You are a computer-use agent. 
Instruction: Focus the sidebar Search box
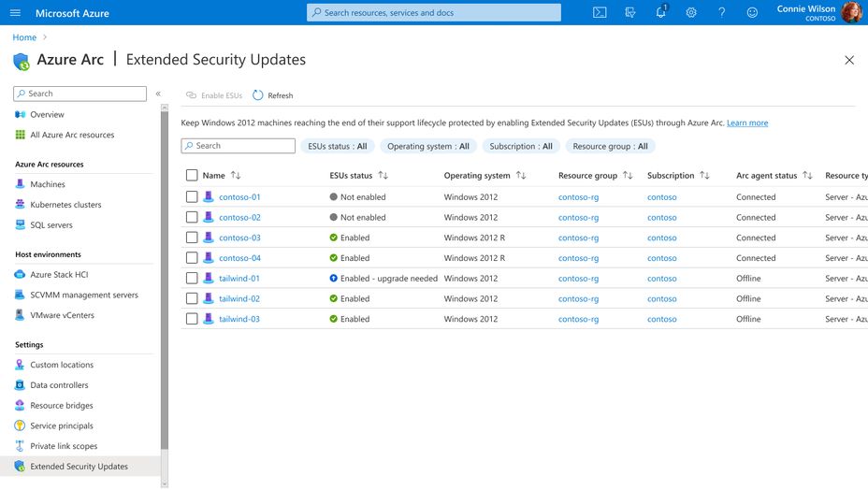(80, 94)
